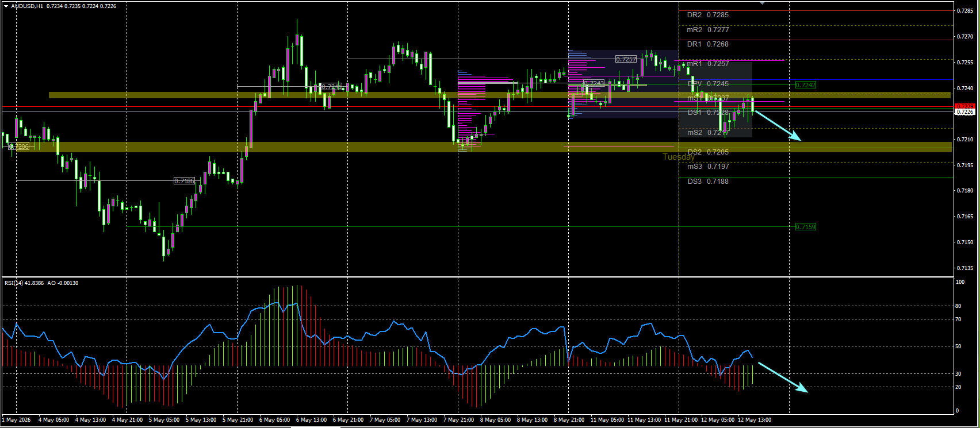Screen dimensions: 980x428
Task: Select the AUDUSD,H1 symbol title text
Action: point(27,6)
